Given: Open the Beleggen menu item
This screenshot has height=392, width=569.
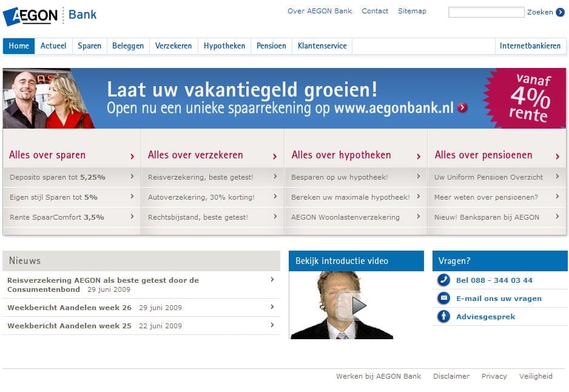Looking at the screenshot, I should [128, 46].
